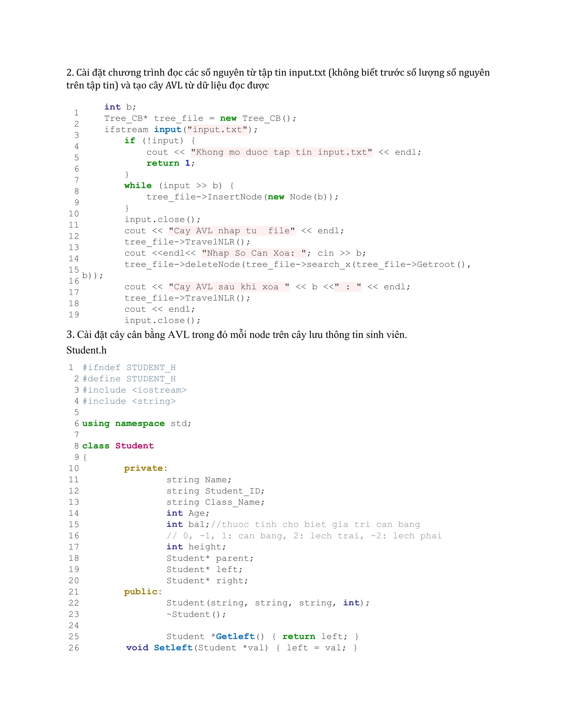Click the "Cay AVL nhap tu file" string

231,231
